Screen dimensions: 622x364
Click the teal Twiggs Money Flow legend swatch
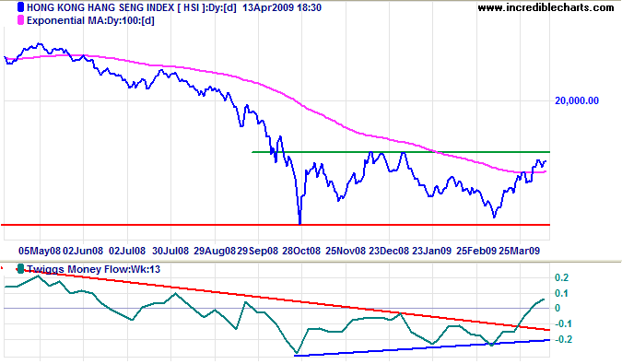pyautogui.click(x=20, y=269)
